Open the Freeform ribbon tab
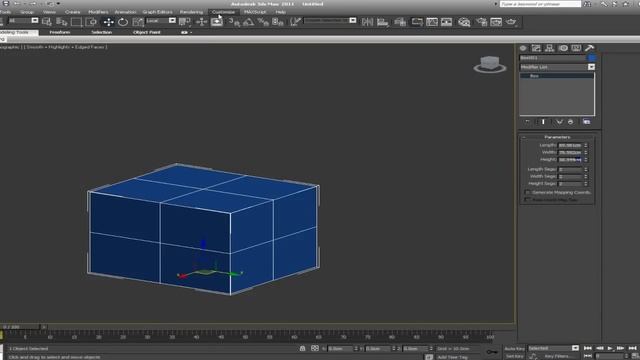This screenshot has width=640, height=360. [60, 32]
